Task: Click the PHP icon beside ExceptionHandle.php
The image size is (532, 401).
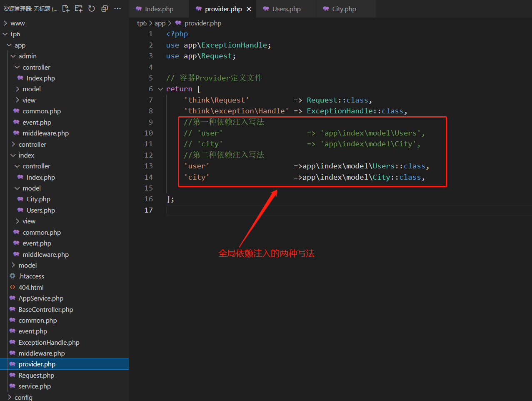Action: (12, 342)
